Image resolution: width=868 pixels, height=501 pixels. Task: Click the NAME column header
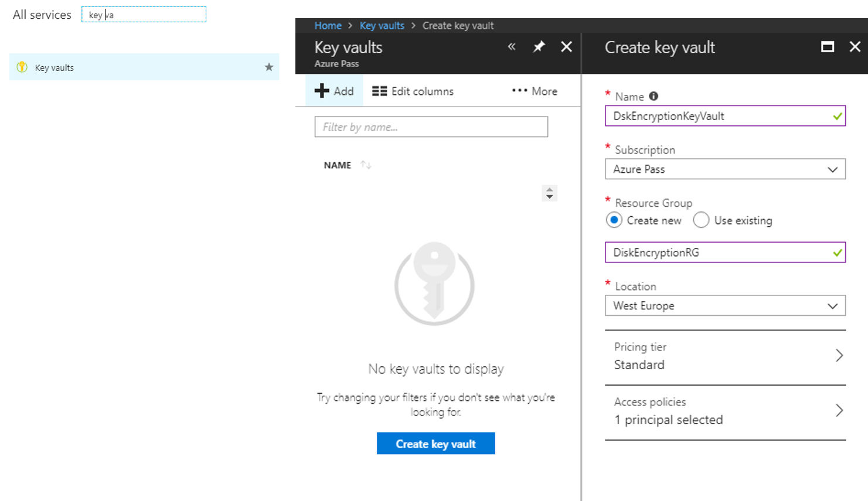(x=338, y=165)
